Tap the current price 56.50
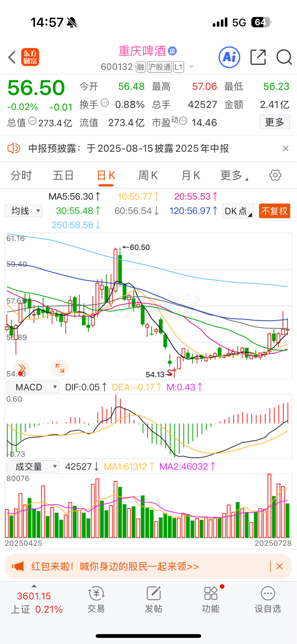This screenshot has height=644, width=297. click(x=36, y=88)
